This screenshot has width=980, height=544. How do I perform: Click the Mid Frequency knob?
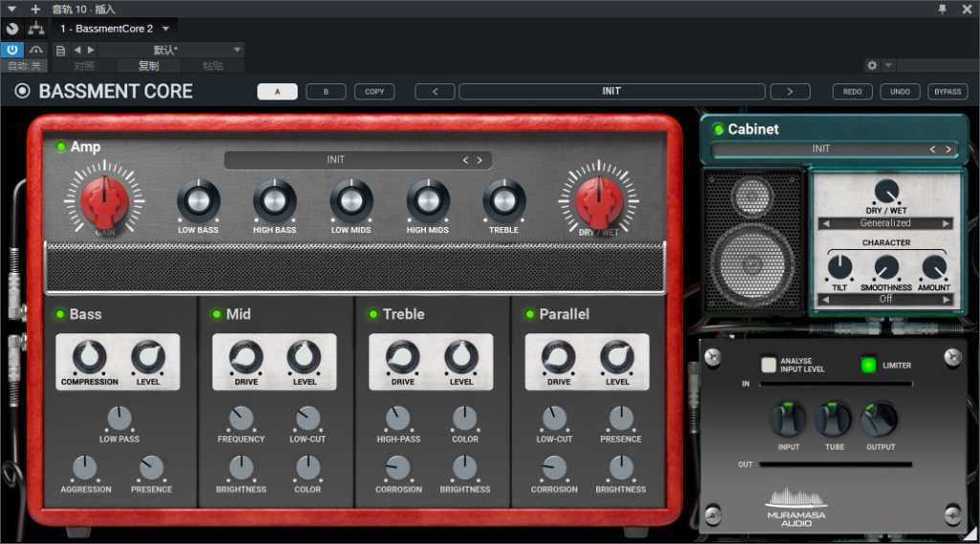(x=241, y=419)
